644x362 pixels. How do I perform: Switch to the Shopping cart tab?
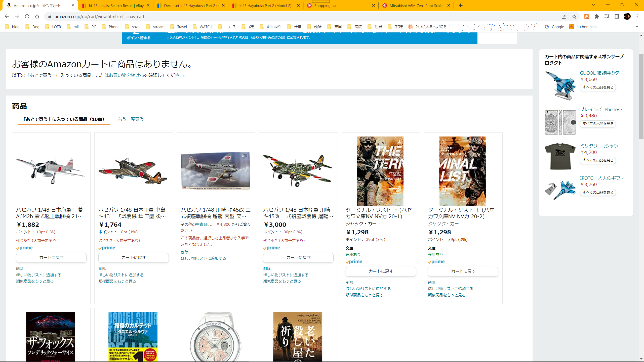click(341, 5)
